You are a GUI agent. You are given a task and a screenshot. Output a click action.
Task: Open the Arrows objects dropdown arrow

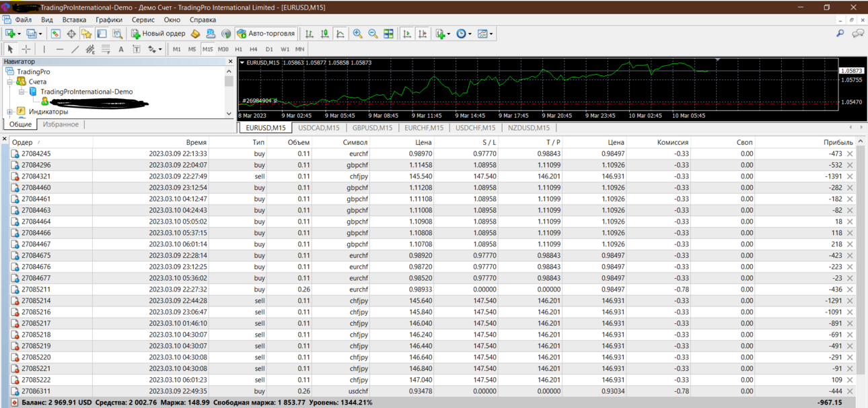pyautogui.click(x=161, y=50)
